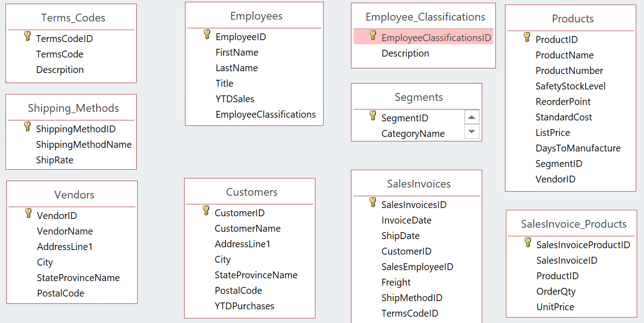Screen dimensions: 644x323
Task: Select the StandardCost field
Action: pyautogui.click(x=564, y=117)
